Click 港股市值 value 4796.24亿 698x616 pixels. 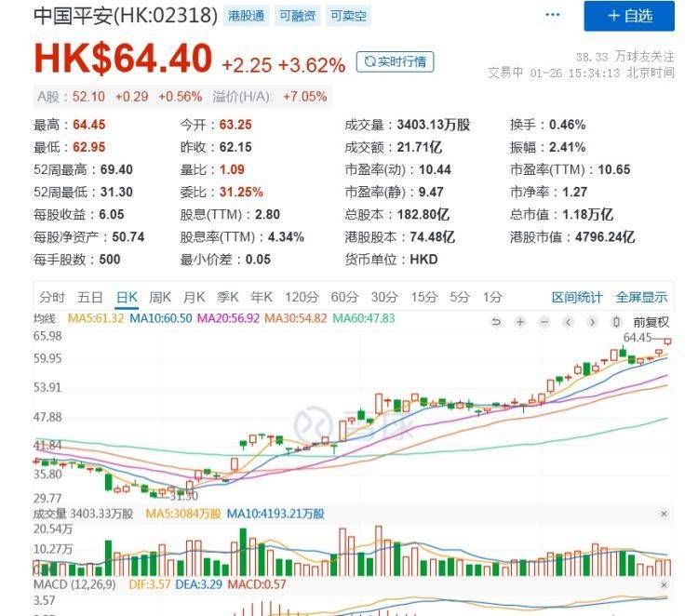pos(605,236)
